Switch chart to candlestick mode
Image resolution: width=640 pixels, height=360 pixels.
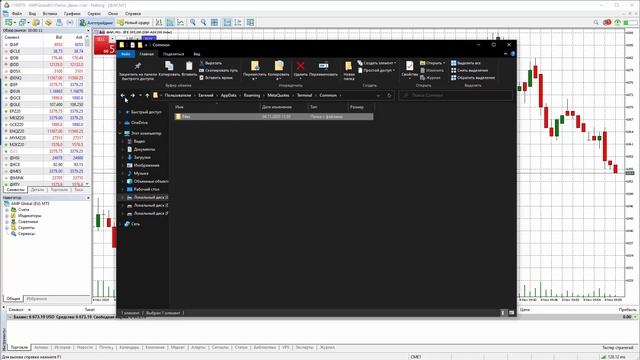coord(170,22)
